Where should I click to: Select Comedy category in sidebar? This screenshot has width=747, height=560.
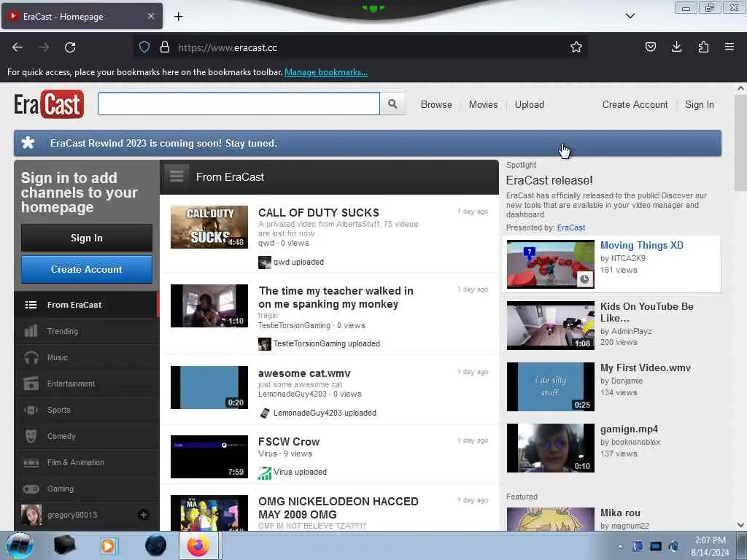coord(86,436)
